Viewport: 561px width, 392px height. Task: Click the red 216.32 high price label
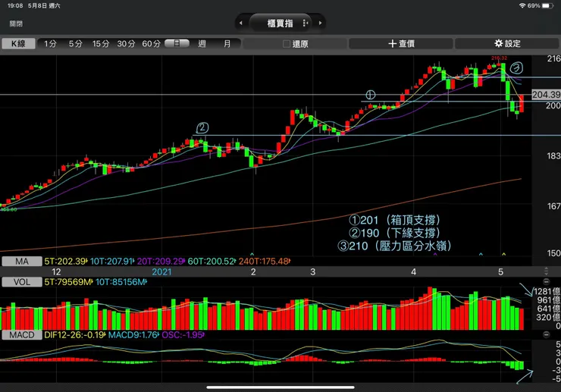[499, 58]
